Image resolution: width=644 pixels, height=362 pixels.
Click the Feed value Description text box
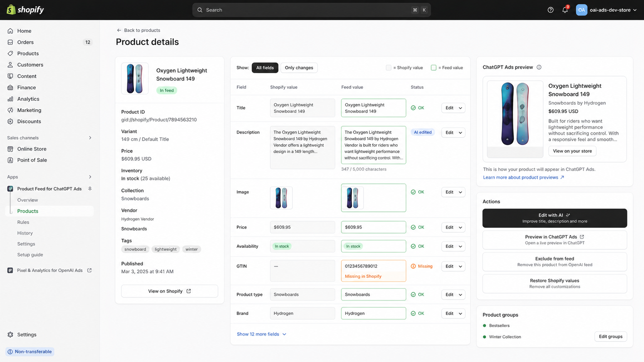374,145
